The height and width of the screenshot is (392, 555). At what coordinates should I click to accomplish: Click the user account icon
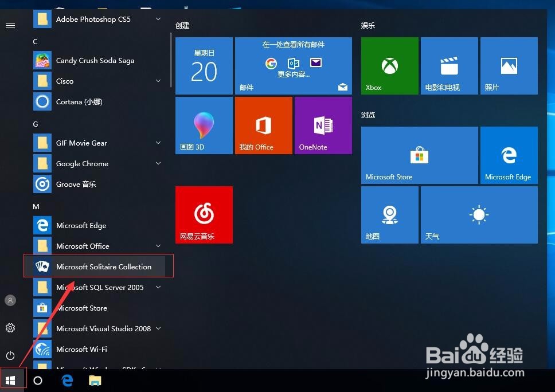click(x=10, y=300)
